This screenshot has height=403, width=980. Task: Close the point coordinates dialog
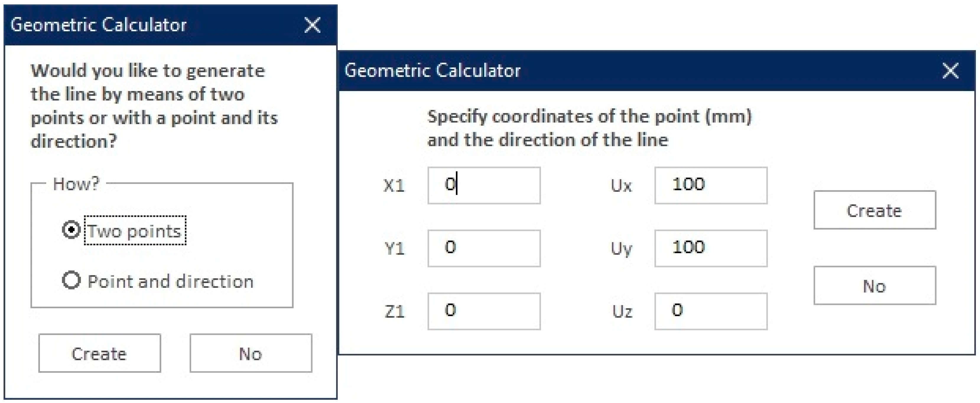point(950,70)
